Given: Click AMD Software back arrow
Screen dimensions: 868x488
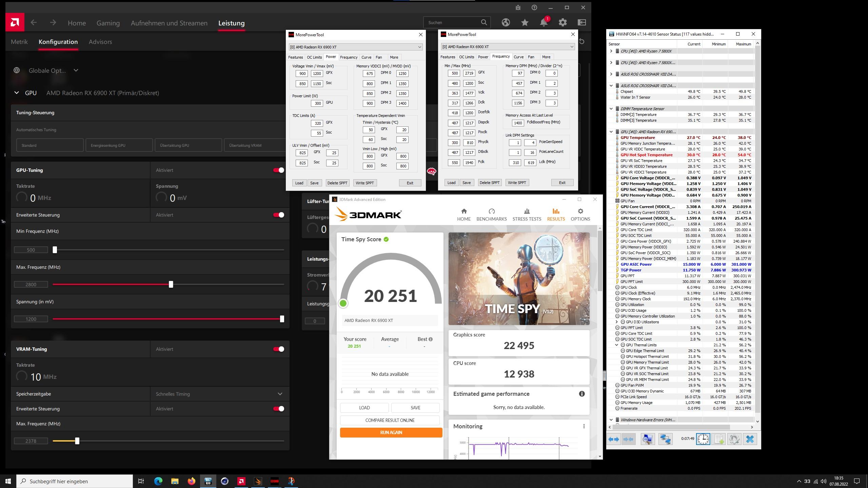Looking at the screenshot, I should (x=34, y=23).
